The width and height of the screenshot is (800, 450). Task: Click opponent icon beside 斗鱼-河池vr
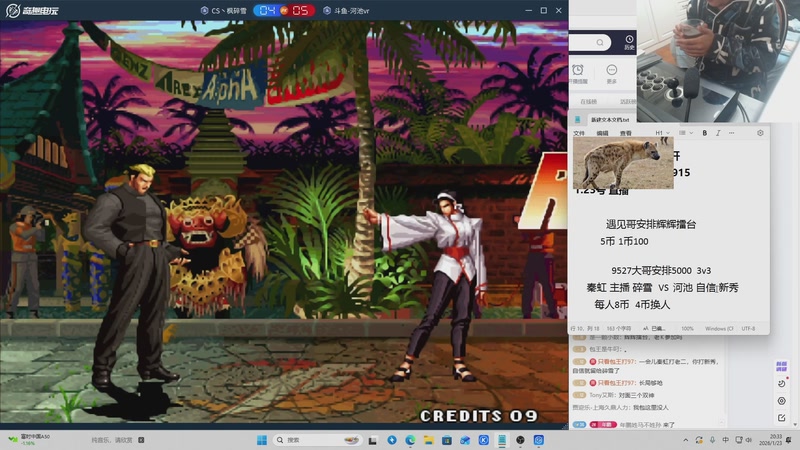(327, 10)
